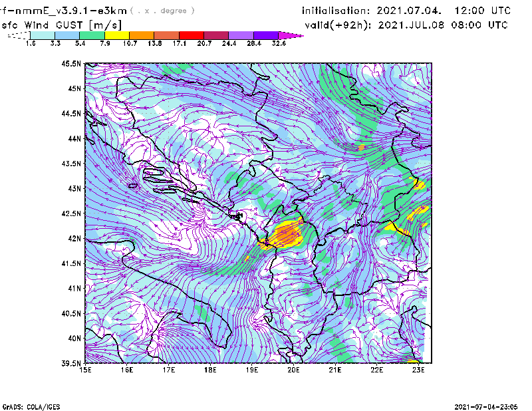532x411 pixels.
Task: Click the legend value 24.4
Action: pyautogui.click(x=229, y=43)
